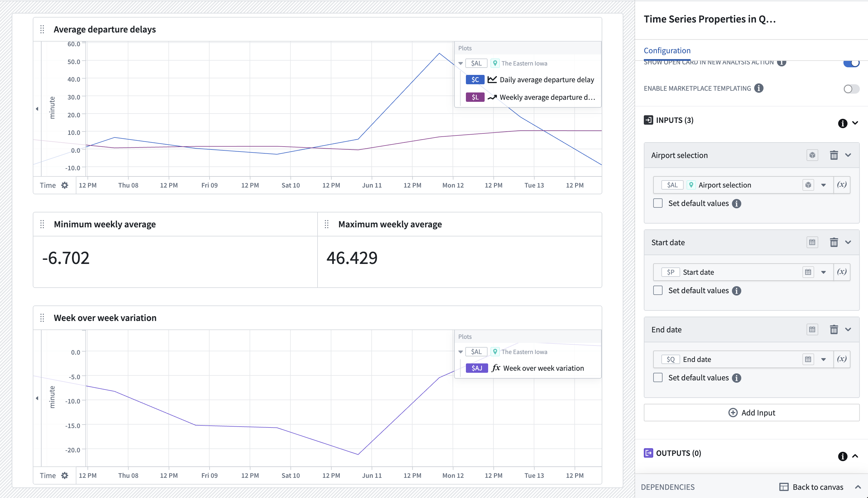868x498 pixels.
Task: Click Add Input button
Action: point(752,413)
